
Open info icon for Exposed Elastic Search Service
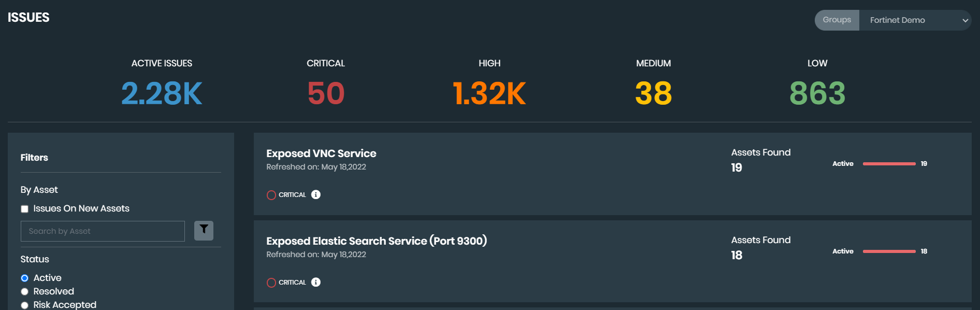[316, 283]
